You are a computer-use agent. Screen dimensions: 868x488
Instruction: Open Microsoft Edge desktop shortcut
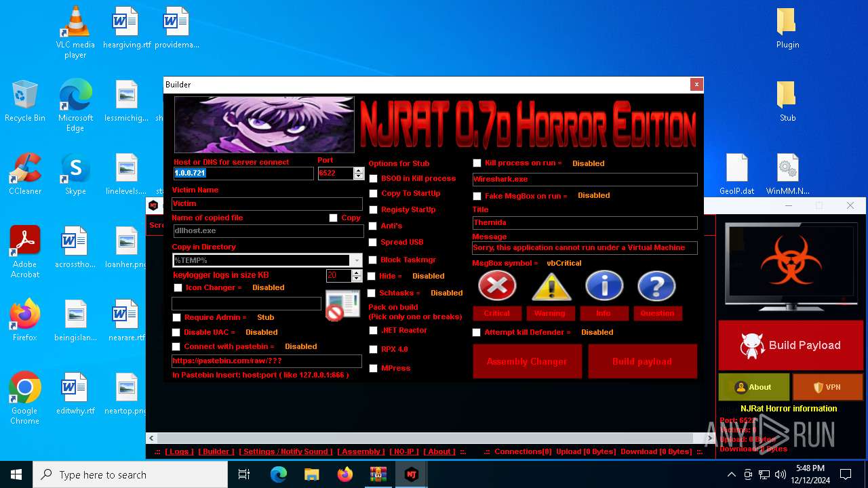point(75,105)
